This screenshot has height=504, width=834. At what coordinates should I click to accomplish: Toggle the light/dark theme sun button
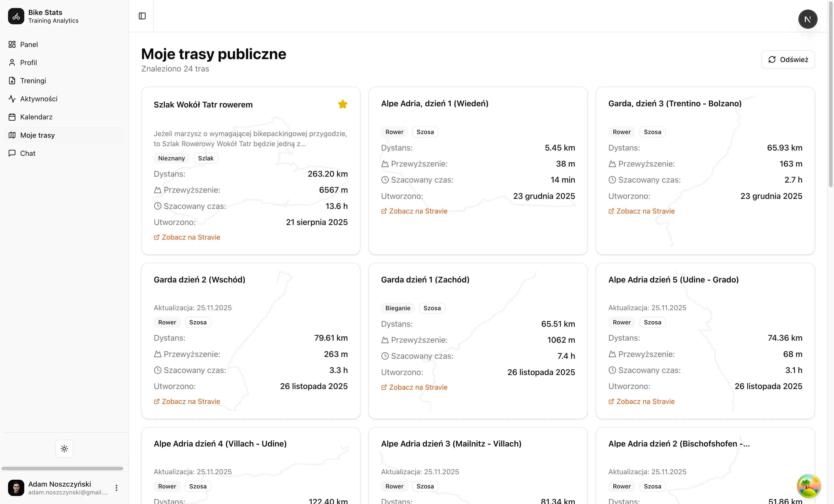coord(64,449)
